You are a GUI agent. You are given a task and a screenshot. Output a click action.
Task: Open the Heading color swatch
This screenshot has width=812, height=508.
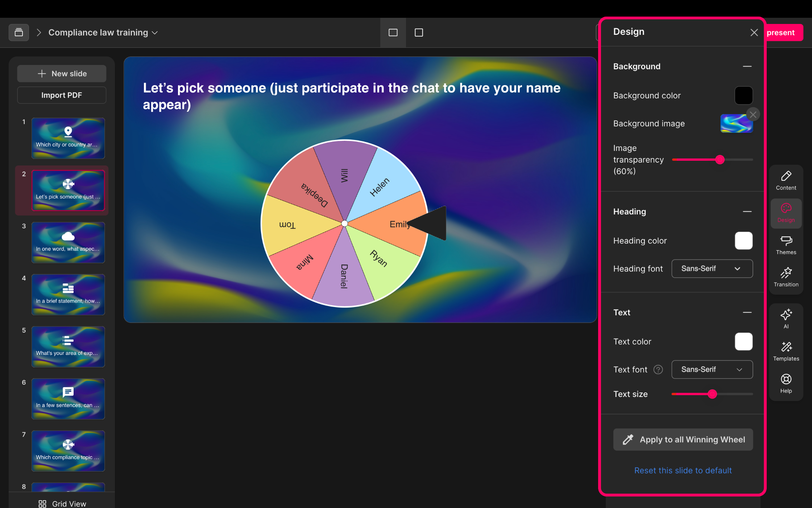[743, 241]
